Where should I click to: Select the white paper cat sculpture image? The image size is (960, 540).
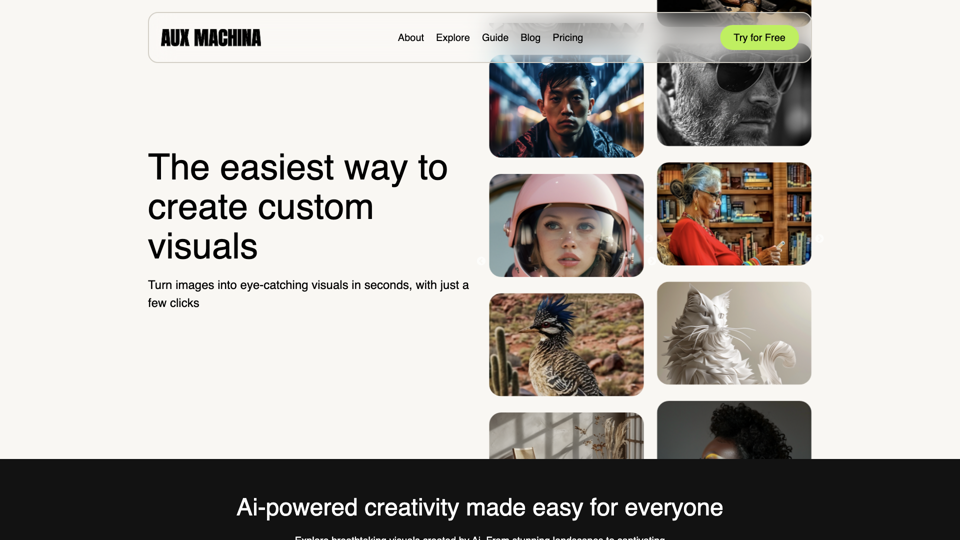(734, 333)
